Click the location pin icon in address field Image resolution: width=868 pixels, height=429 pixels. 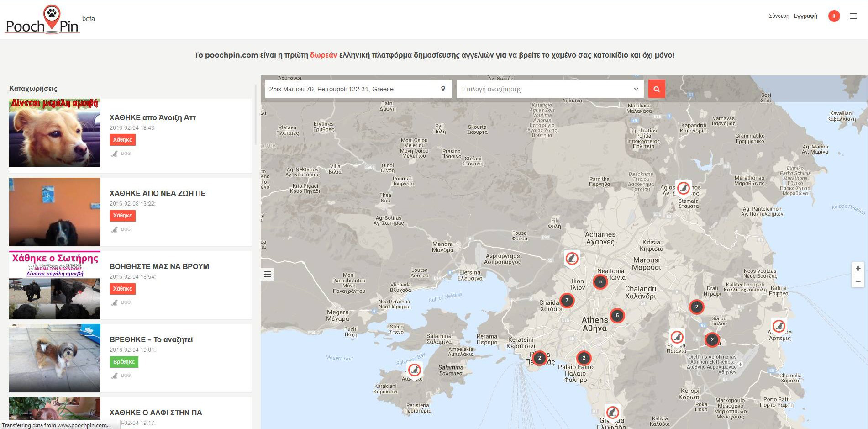(x=443, y=89)
